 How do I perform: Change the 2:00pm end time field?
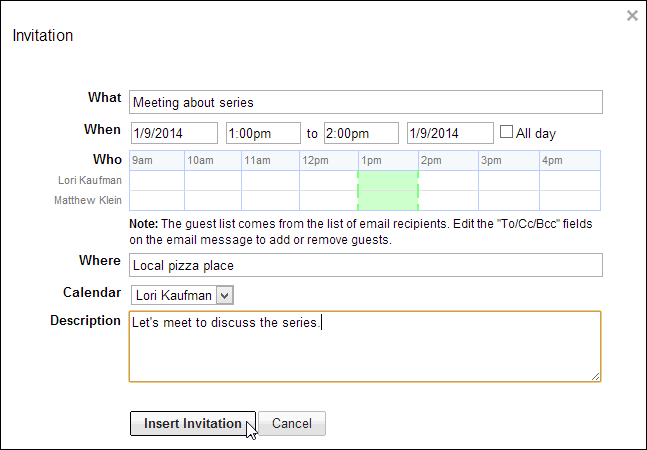[361, 133]
